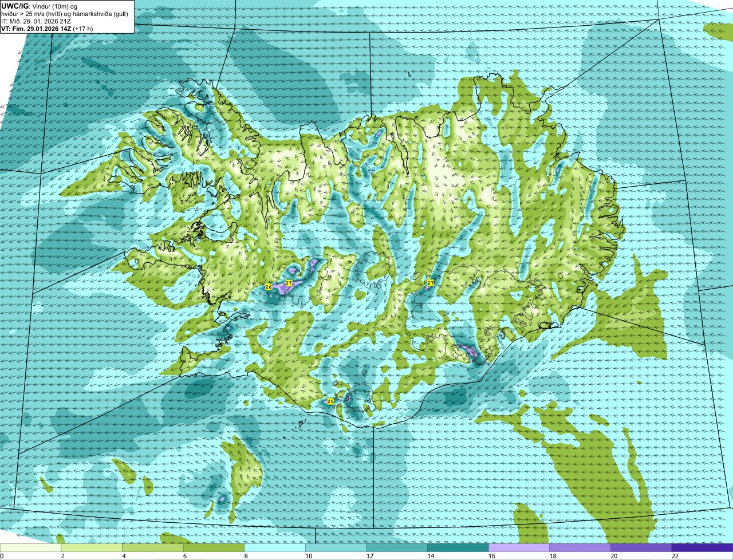733x560 pixels.
Task: Click the text "hviður > 25 m/s (hvítt) og hámarkshviða (gult)"
Action: point(65,13)
